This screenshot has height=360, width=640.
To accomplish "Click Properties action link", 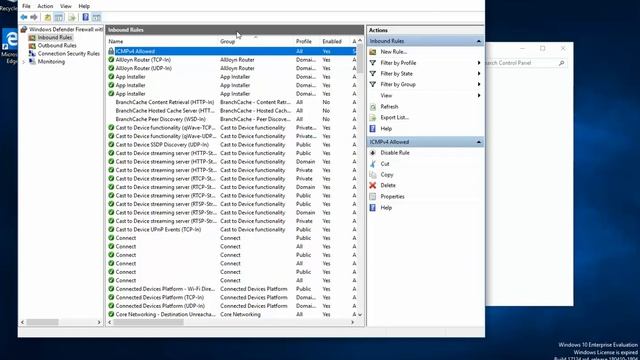I will point(392,196).
